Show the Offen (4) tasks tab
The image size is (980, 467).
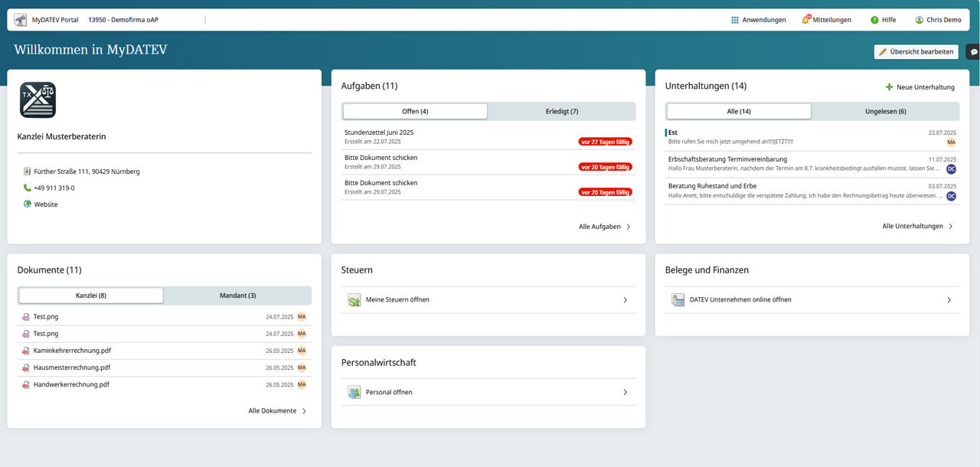click(415, 112)
